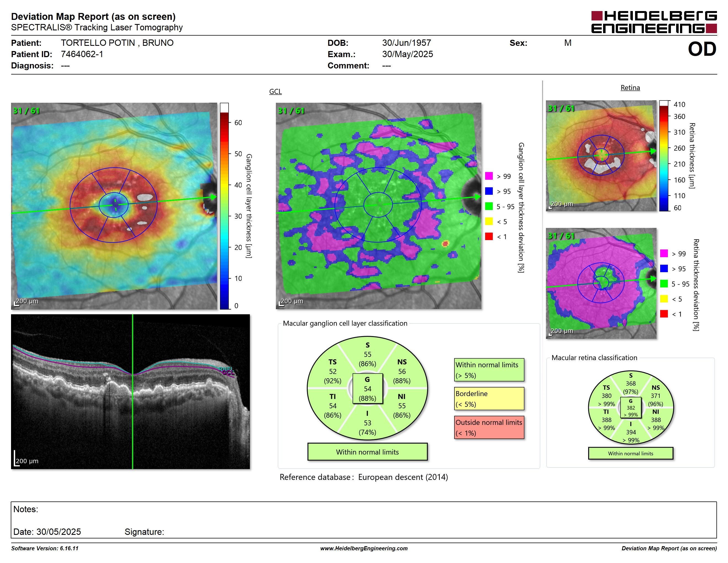Screen dimensions: 728x563
Task: Click the GCL thickness map image
Action: 114,206
